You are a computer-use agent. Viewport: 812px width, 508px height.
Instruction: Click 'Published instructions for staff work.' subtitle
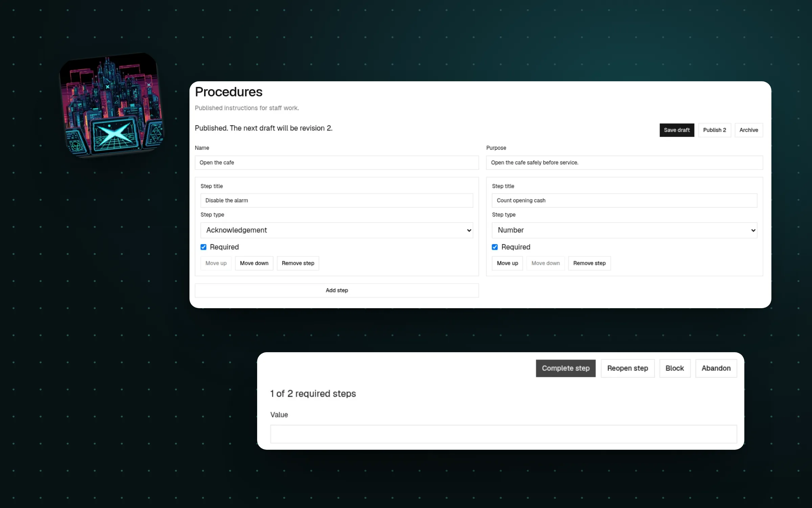(247, 108)
